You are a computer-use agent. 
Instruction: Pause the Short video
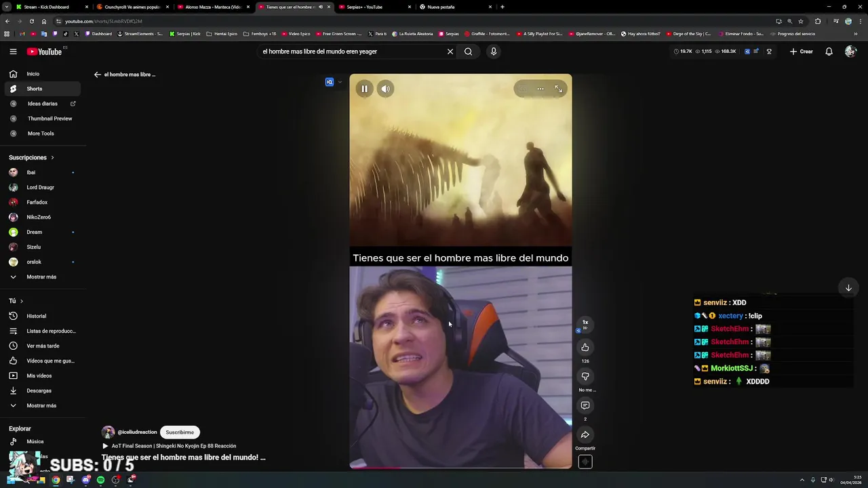364,89
